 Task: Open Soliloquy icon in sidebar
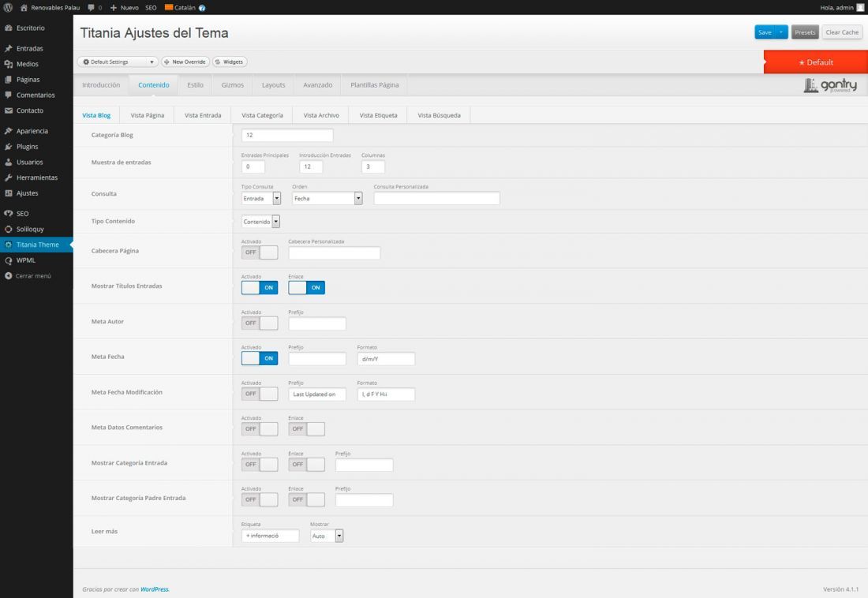9,230
